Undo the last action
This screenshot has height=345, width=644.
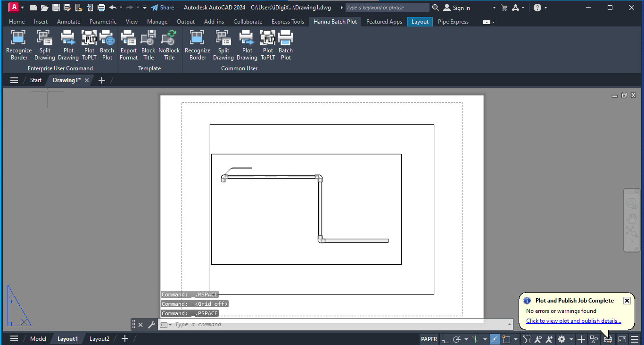112,8
